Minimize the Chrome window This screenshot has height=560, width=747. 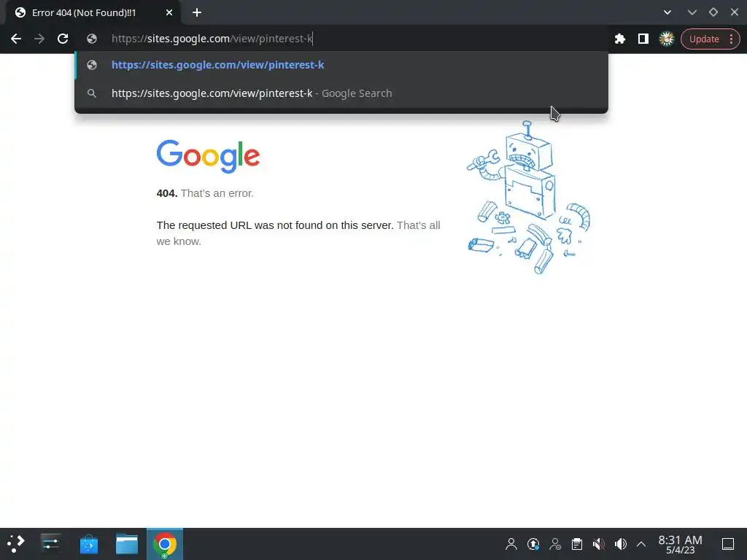pos(692,12)
